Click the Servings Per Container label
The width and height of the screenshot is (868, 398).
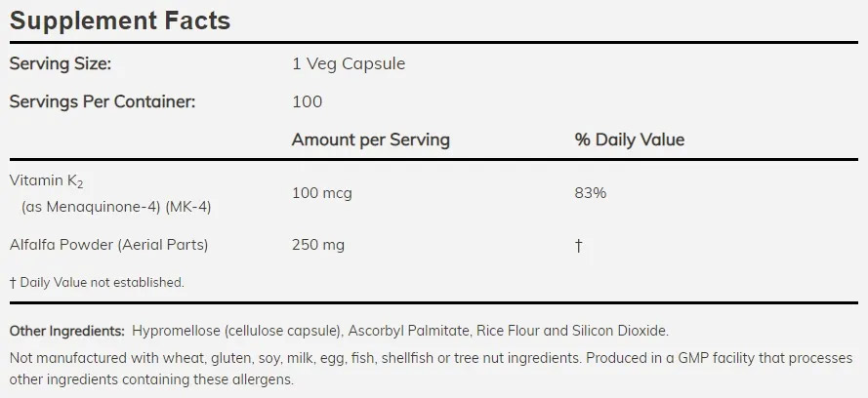click(x=103, y=101)
